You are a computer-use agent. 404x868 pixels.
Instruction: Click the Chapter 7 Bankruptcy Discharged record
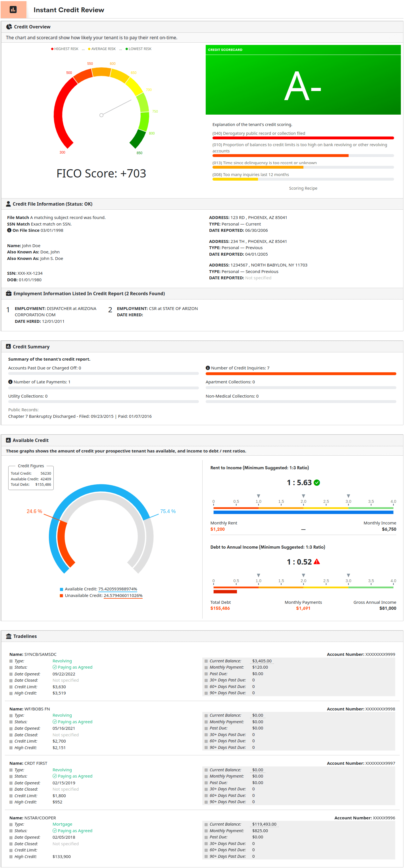tap(80, 416)
